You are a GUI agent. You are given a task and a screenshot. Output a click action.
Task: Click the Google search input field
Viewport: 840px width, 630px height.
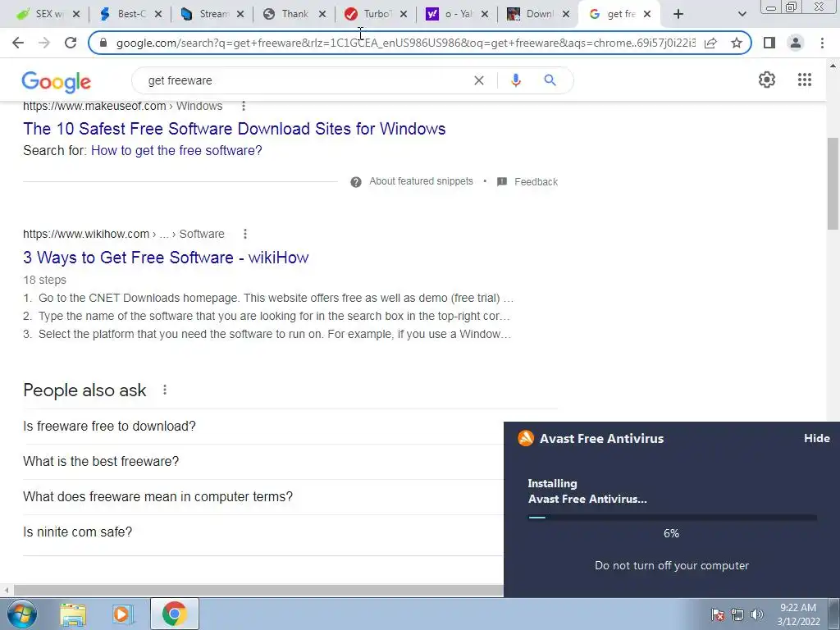[x=307, y=80]
